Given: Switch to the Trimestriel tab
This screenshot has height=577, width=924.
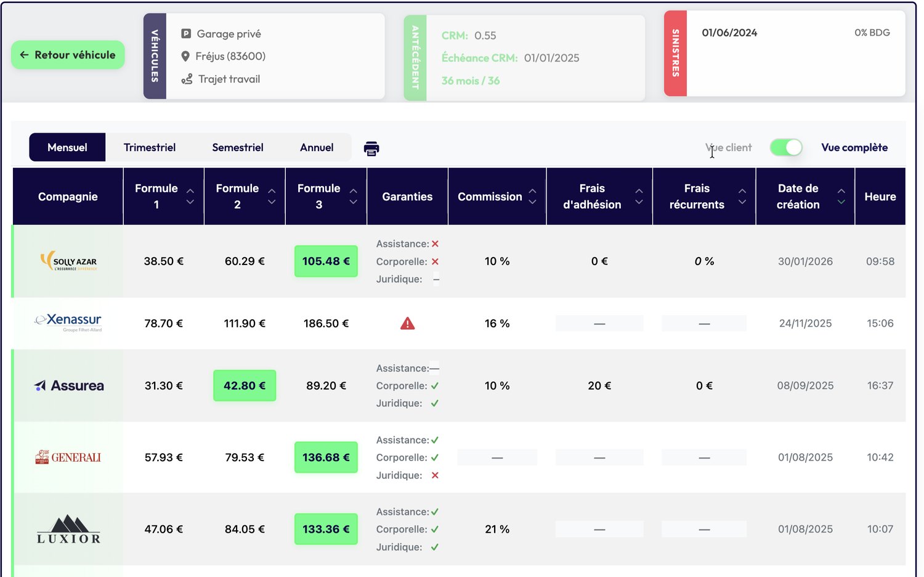Looking at the screenshot, I should (150, 147).
